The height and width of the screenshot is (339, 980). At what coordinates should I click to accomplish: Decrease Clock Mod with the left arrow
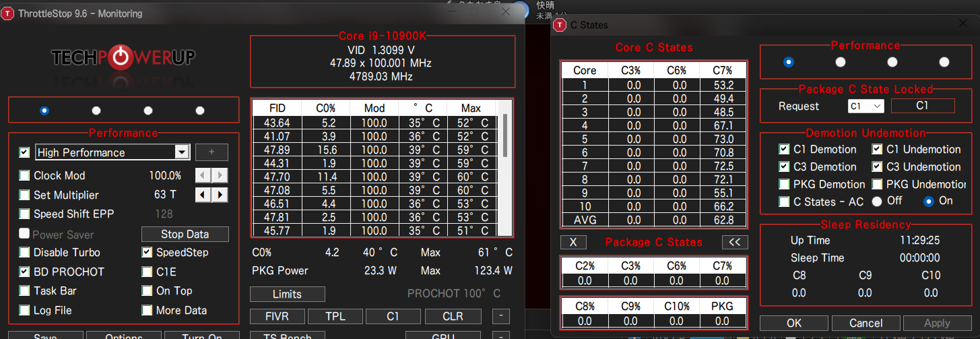point(203,175)
